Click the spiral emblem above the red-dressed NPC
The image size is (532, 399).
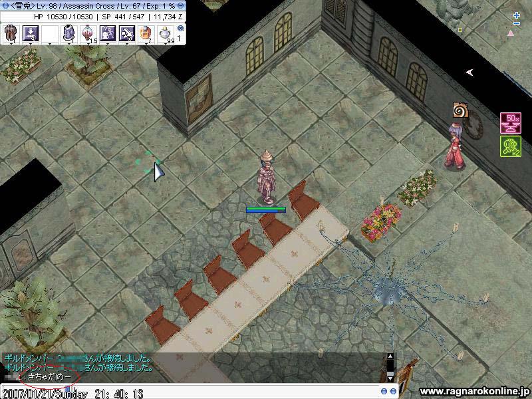(460, 110)
